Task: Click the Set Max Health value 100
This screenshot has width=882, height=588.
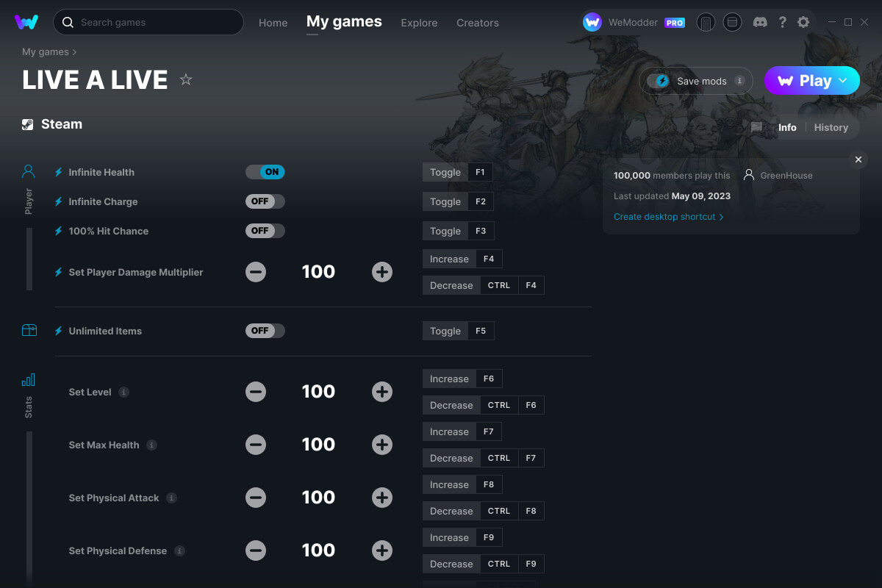Action: pos(318,445)
